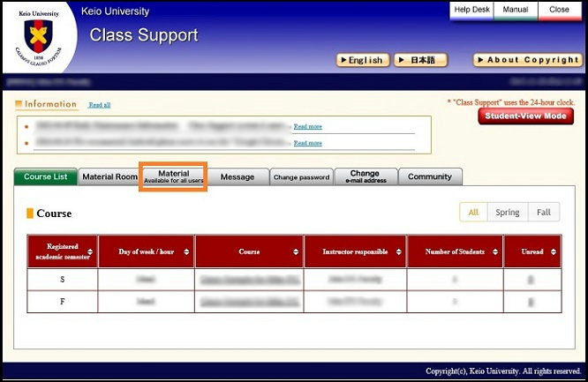Show all semesters with All filter
Image resolution: width=588 pixels, height=382 pixels.
click(x=473, y=213)
